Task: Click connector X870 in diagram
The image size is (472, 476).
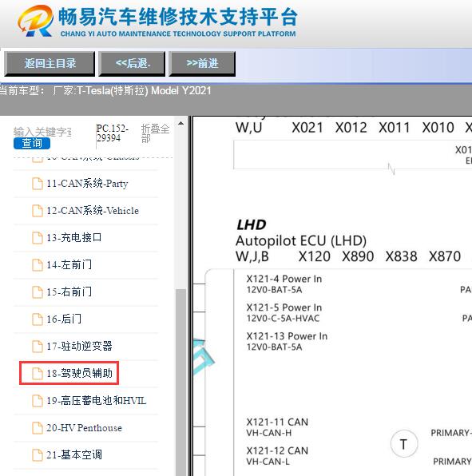Action: point(445,256)
